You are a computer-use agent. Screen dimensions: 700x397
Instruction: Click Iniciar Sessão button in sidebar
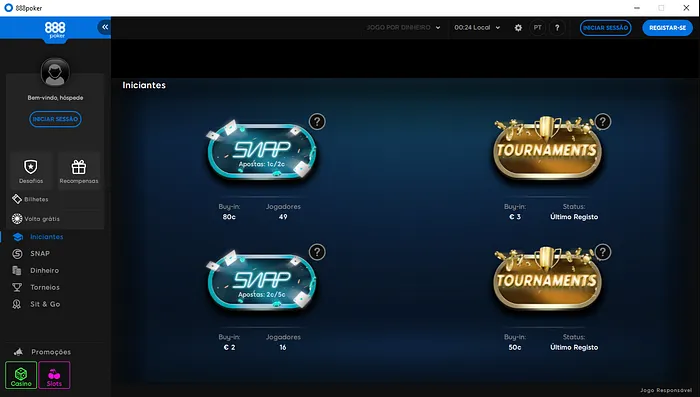tap(55, 119)
